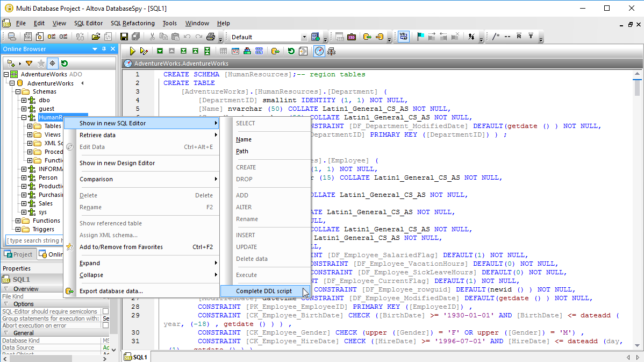Image resolution: width=644 pixels, height=362 pixels.
Task: Click the Export icon in SQL editor toolbar
Action: (275, 51)
